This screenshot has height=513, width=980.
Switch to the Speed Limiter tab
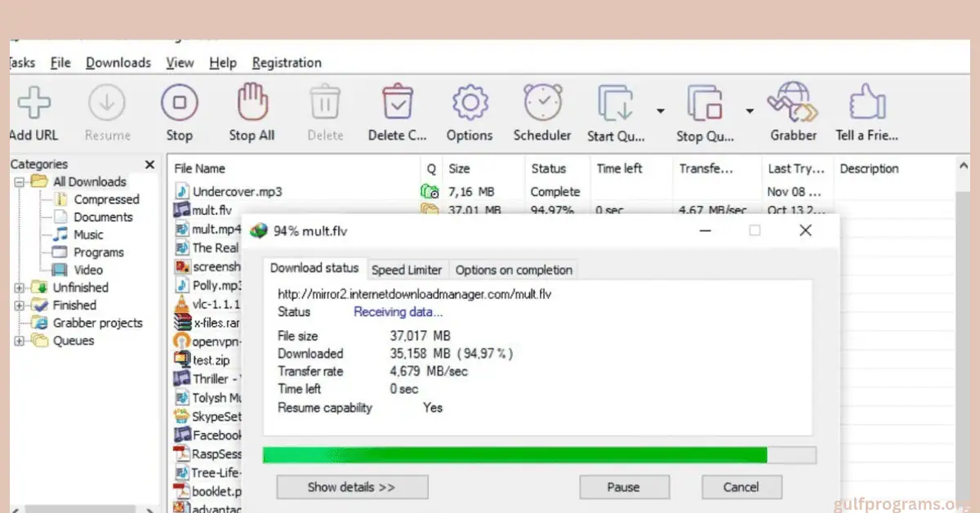coord(407,269)
